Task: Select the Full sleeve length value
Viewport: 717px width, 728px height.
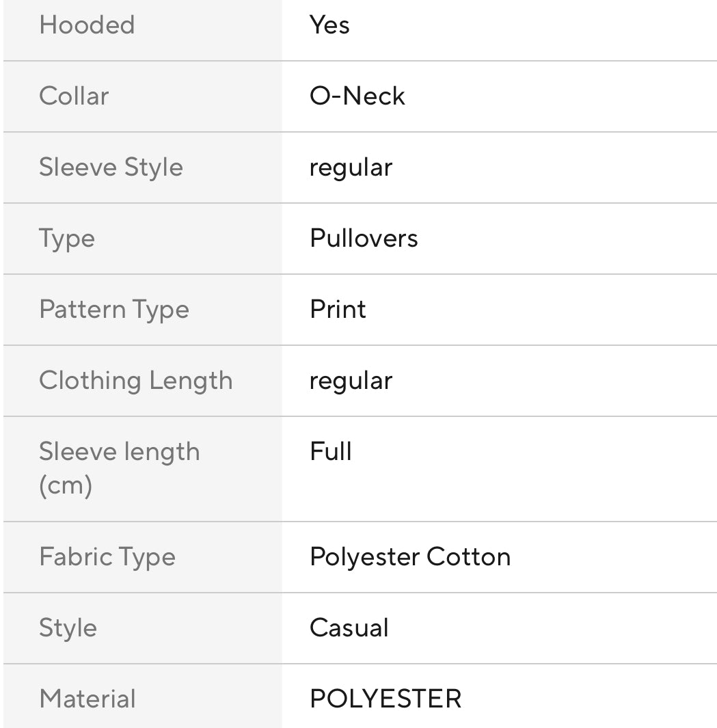Action: 331,452
